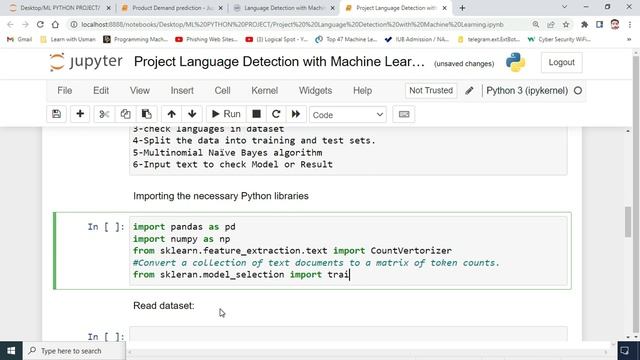The width and height of the screenshot is (640, 360).
Task: Show more bookmarks chevron
Action: [629, 39]
